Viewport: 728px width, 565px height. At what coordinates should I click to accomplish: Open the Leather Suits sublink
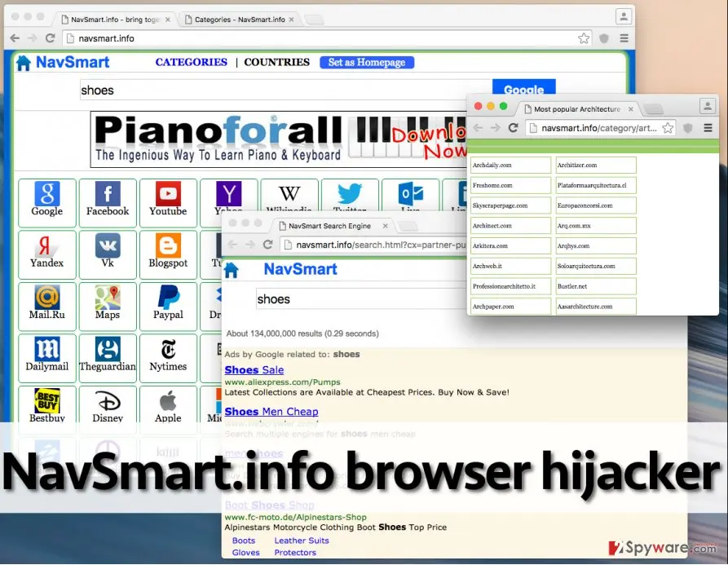tap(302, 541)
